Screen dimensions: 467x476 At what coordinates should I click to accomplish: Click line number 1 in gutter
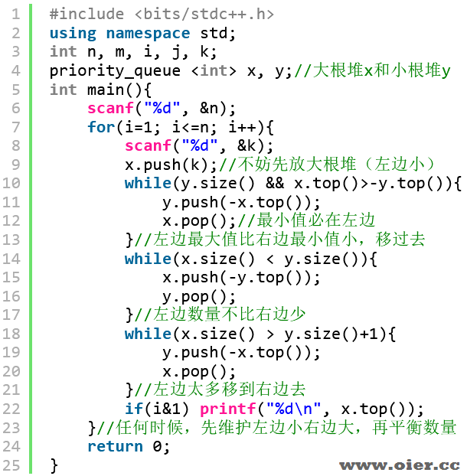pyautogui.click(x=16, y=15)
